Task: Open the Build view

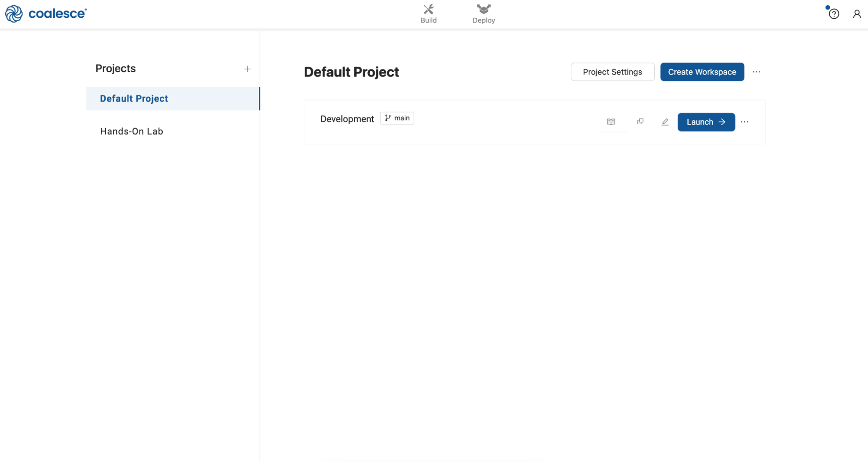Action: [428, 13]
